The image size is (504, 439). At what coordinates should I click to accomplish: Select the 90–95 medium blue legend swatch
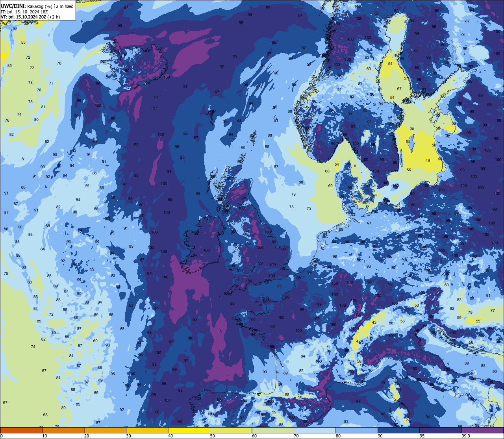pos(398,430)
